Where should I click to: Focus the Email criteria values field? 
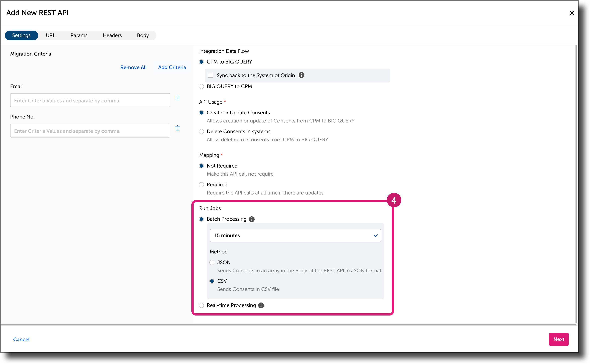90,100
